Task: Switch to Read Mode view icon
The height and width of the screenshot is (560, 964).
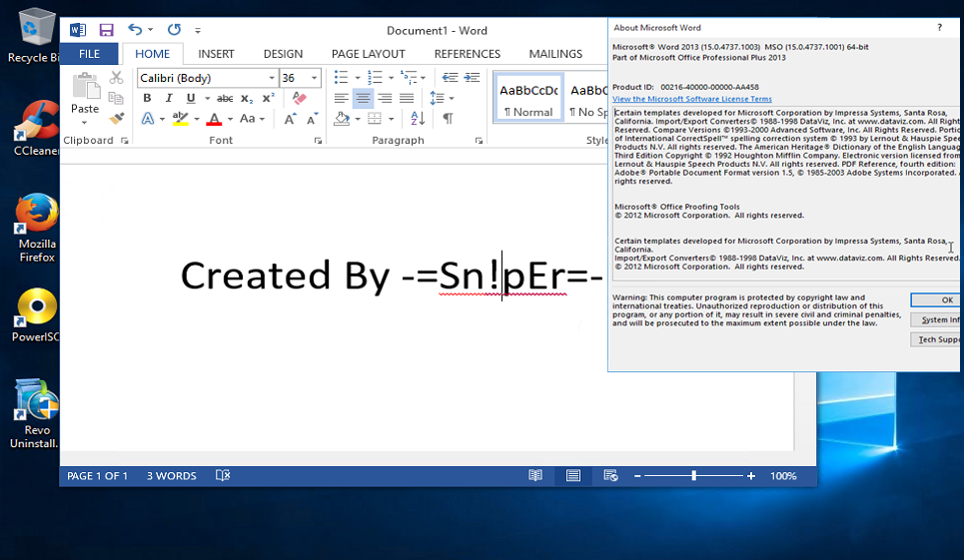Action: tap(535, 475)
